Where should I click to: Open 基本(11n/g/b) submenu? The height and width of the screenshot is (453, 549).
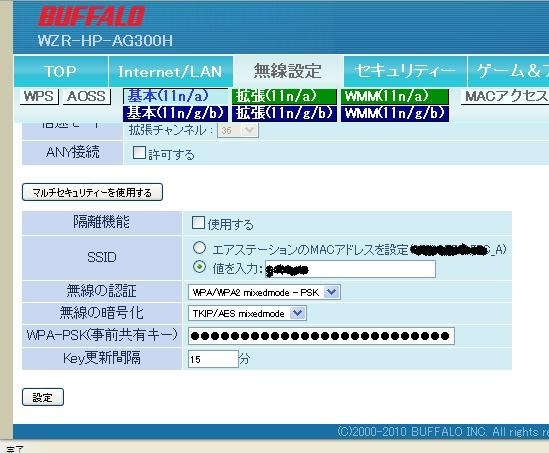175,113
